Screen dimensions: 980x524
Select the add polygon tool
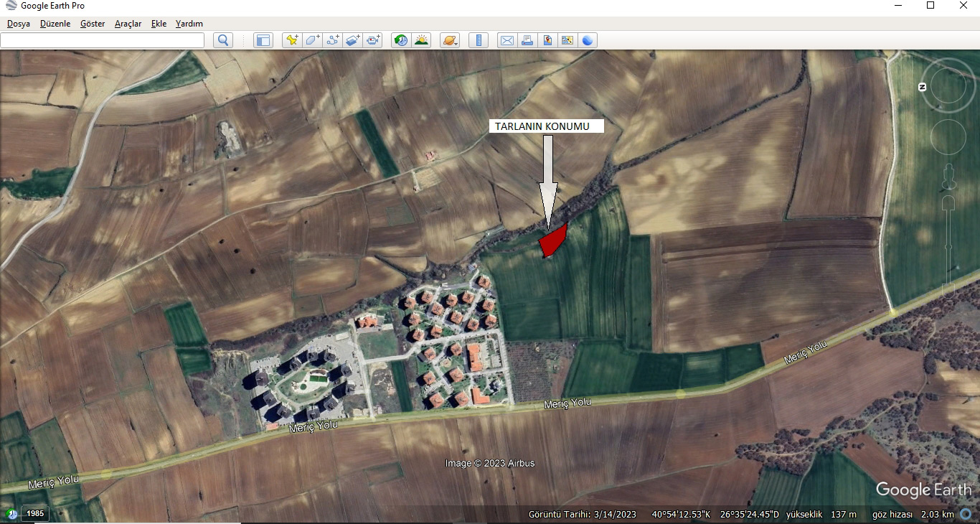(312, 40)
